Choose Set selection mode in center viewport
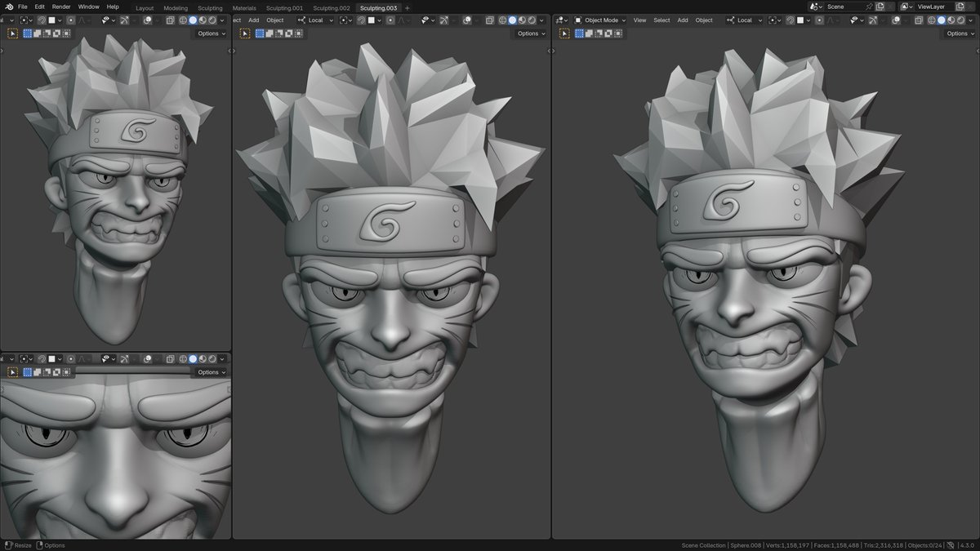The width and height of the screenshot is (980, 551). (x=260, y=33)
